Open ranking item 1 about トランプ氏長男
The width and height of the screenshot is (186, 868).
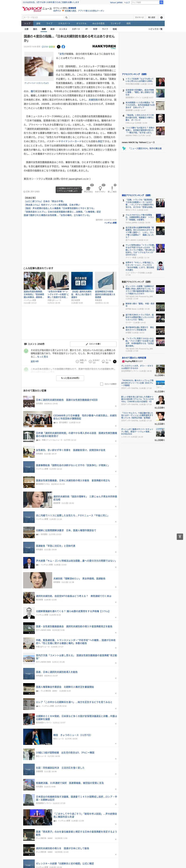click(139, 80)
